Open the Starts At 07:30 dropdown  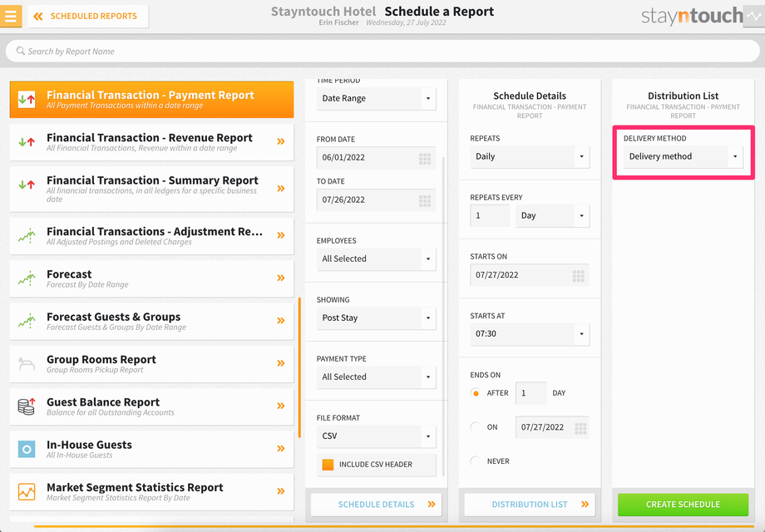tap(530, 334)
